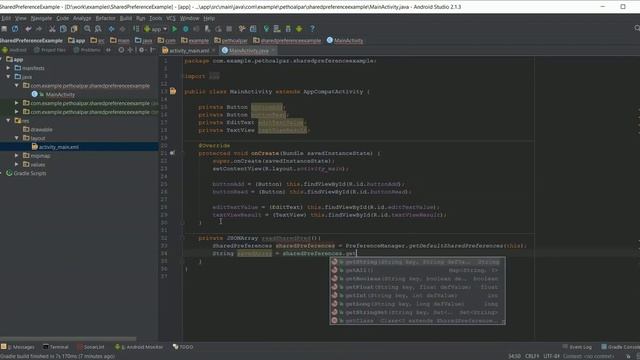Select getString suggestion in autocomplete

point(418,262)
